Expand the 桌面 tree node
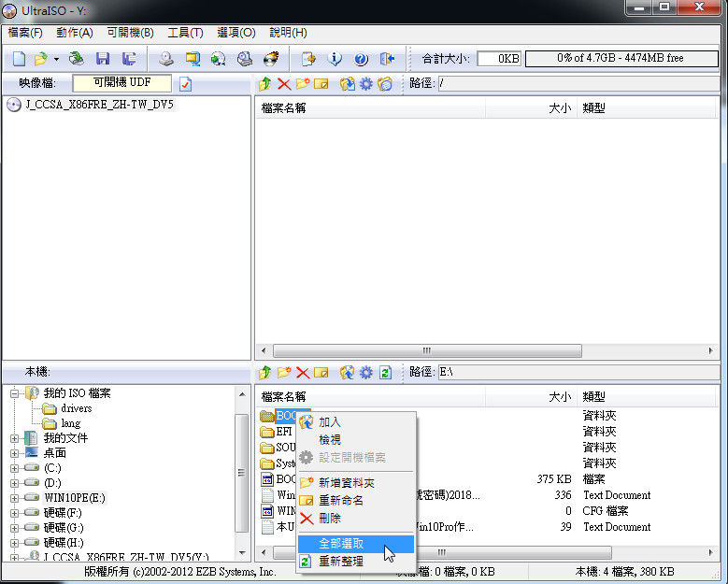Image resolution: width=728 pixels, height=584 pixels. click(x=15, y=453)
